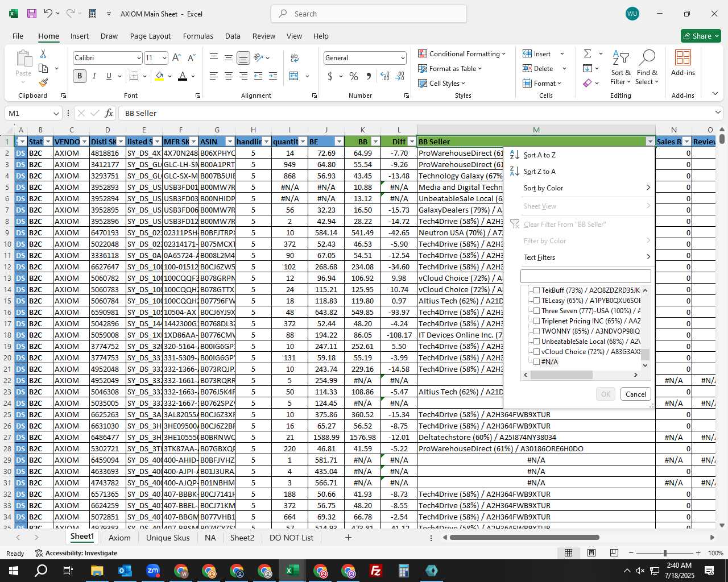Click the Save icon in title bar

click(32, 14)
